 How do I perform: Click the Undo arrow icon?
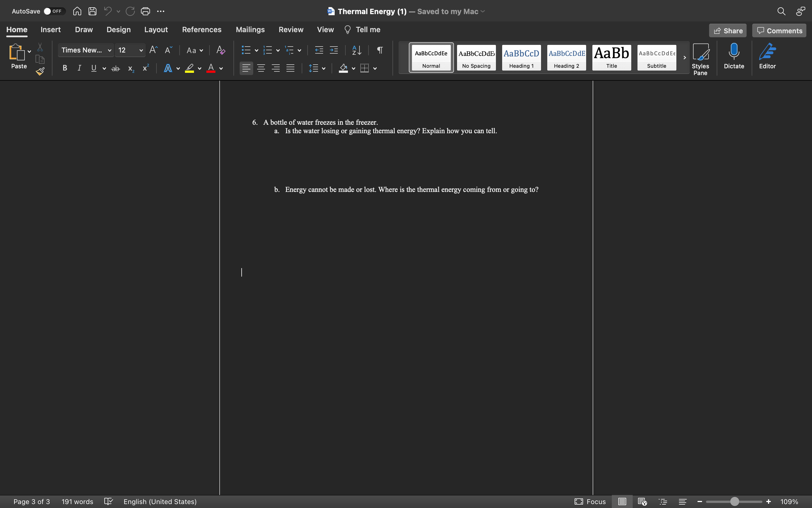click(108, 11)
